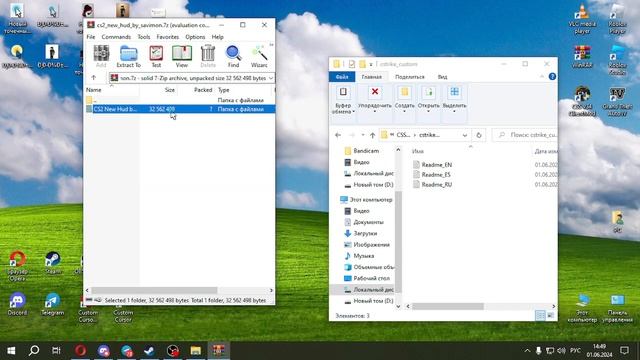Switch Explorer to details view icon
This screenshot has height=360, width=640.
(540, 316)
